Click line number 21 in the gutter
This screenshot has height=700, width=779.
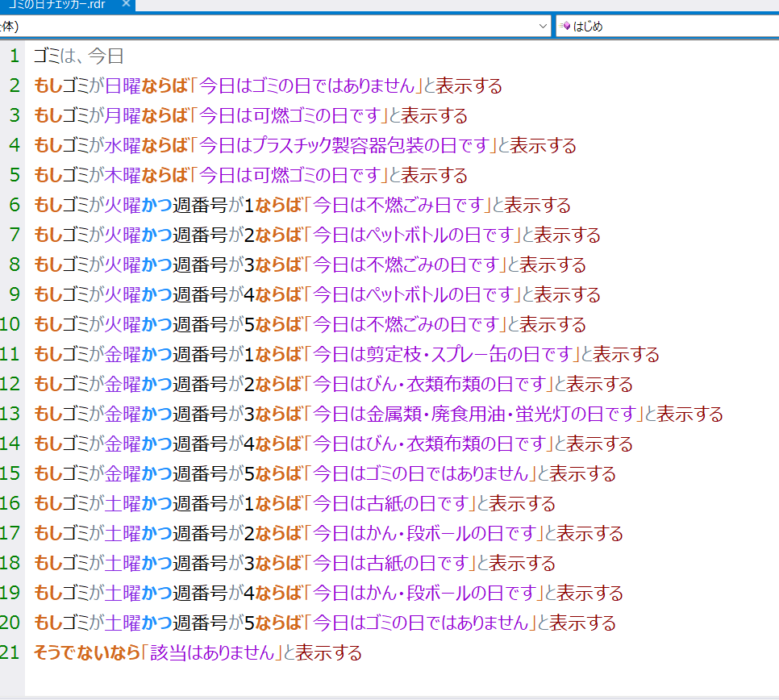(10, 652)
